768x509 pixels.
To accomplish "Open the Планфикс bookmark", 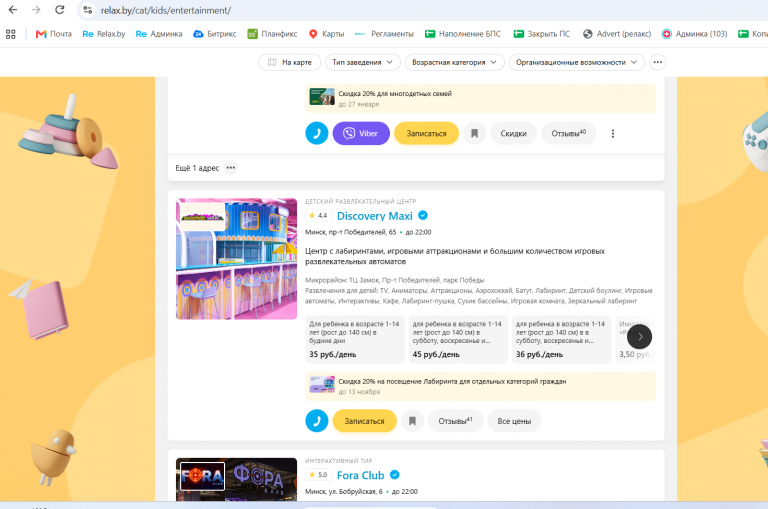I will pyautogui.click(x=272, y=34).
